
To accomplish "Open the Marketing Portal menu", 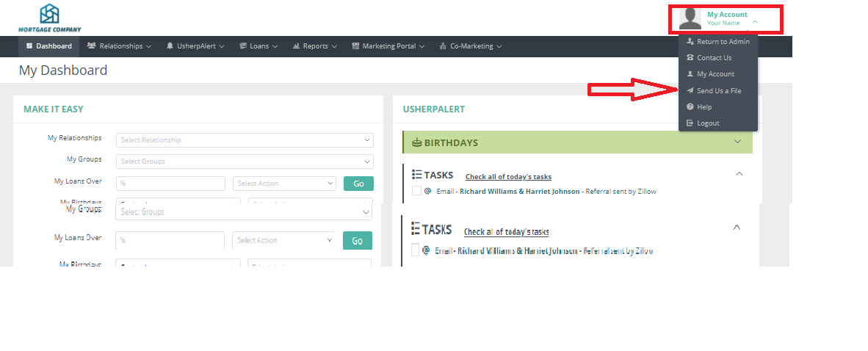I will click(x=388, y=46).
